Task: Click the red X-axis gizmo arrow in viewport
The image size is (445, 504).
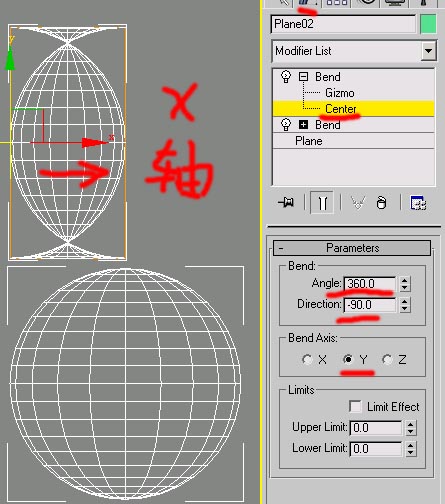Action: [x=94, y=143]
